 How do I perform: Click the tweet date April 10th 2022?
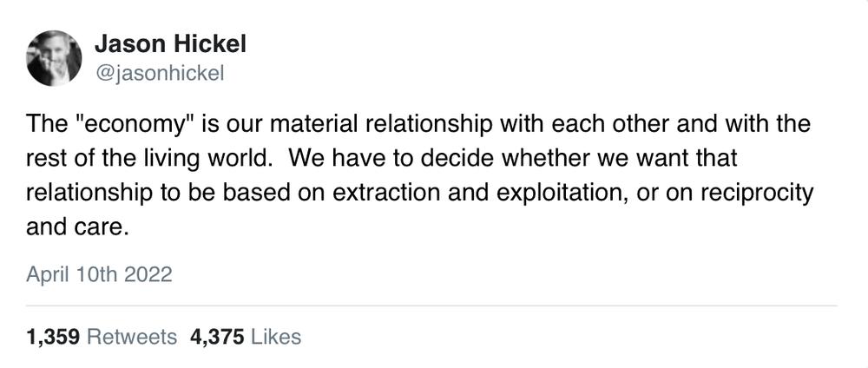point(99,275)
